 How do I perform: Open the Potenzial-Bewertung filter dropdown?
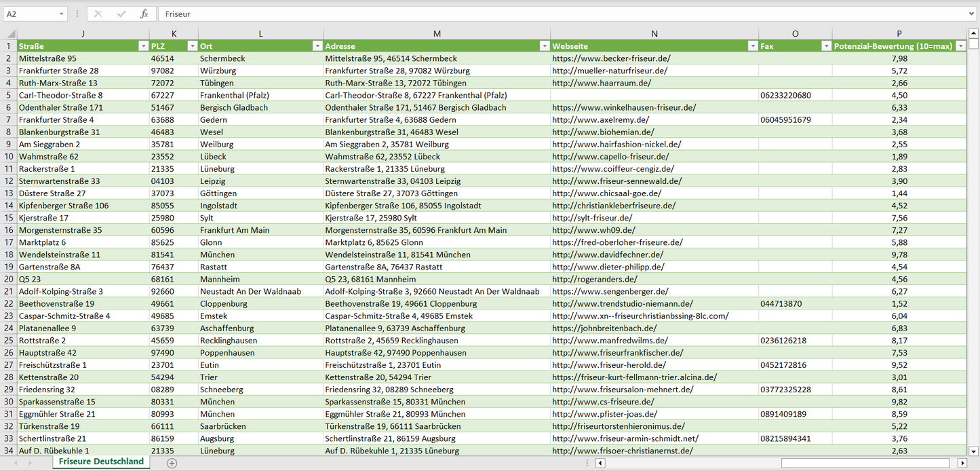pyautogui.click(x=960, y=46)
